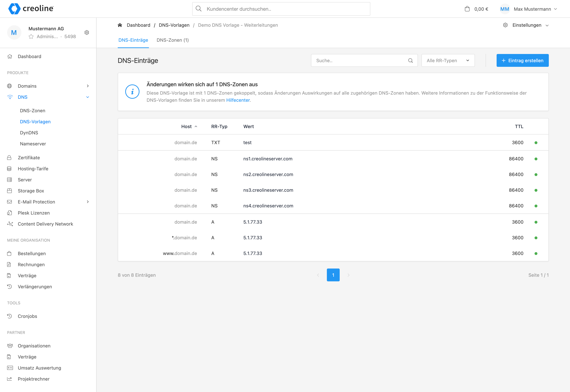Click the Rechnungen document icon
Viewport: 570px width, 392px height.
[9, 265]
